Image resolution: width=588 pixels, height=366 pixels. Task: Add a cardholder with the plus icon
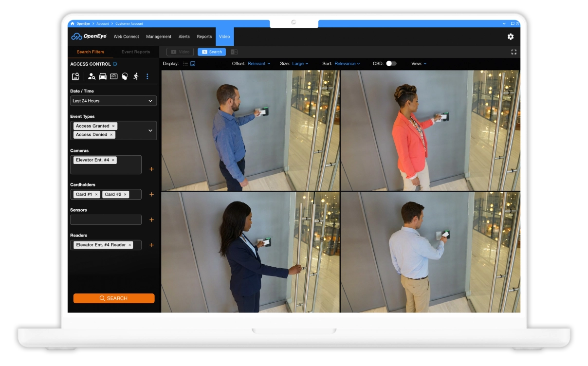coord(151,194)
